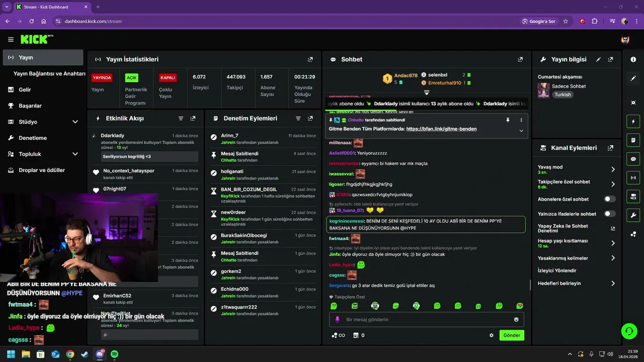Image resolution: width=644 pixels, height=362 pixels.
Task: Pop out the Sohbet chat panel
Action: [x=520, y=59]
